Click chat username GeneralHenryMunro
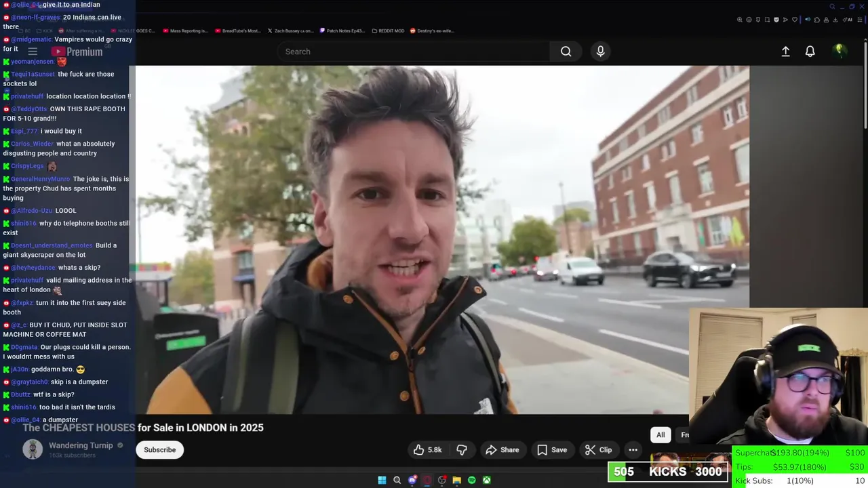868x488 pixels. [41, 179]
